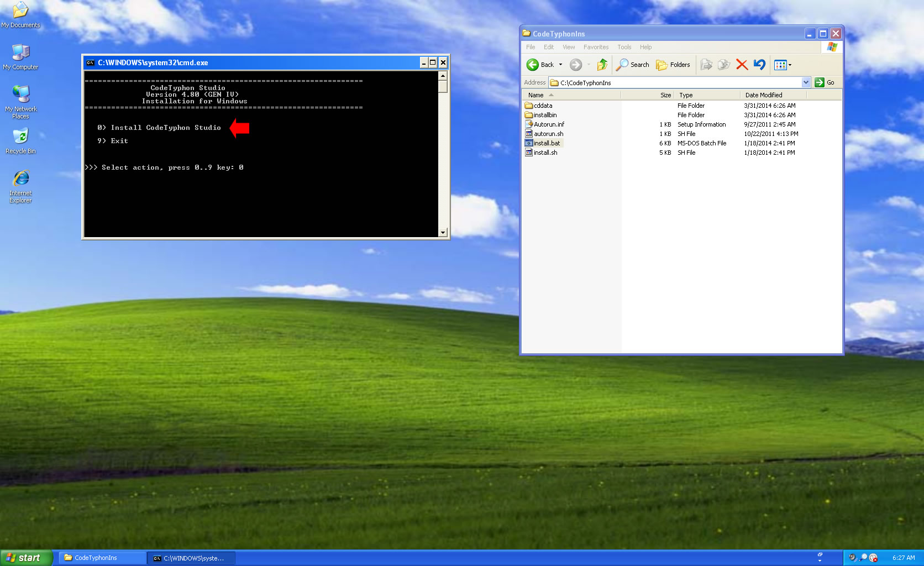Image resolution: width=924 pixels, height=566 pixels.
Task: Click the '9) Exit' line in cmd
Action: click(113, 141)
